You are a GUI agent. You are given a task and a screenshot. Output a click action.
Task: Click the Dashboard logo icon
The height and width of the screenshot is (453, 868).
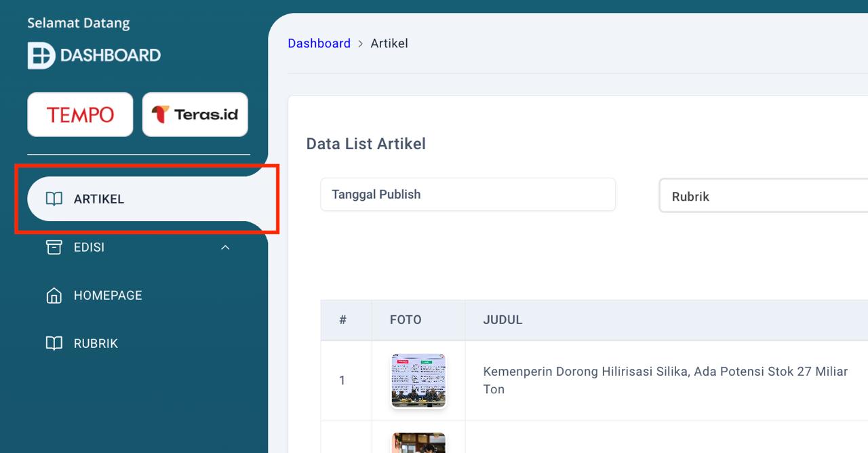[41, 55]
